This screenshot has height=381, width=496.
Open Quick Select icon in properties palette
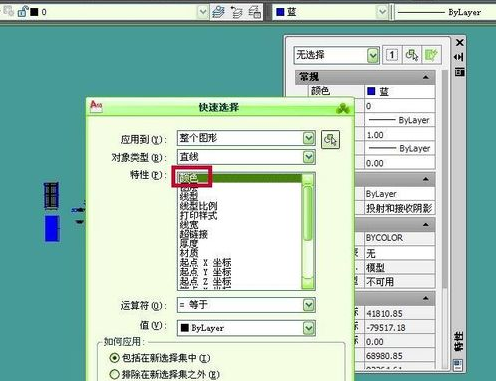pos(432,55)
